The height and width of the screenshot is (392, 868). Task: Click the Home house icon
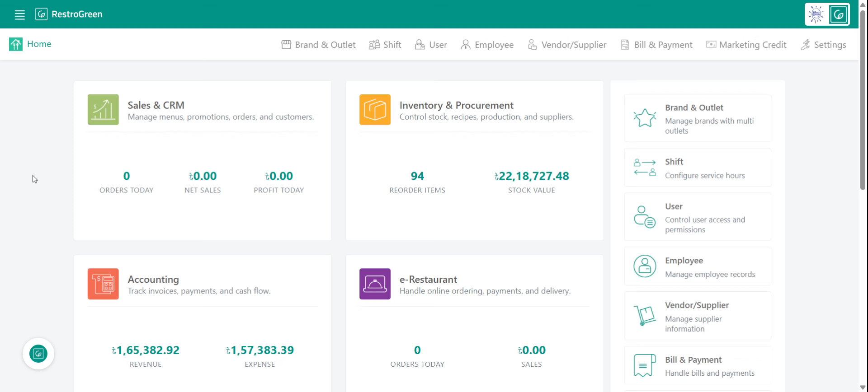[x=16, y=44]
